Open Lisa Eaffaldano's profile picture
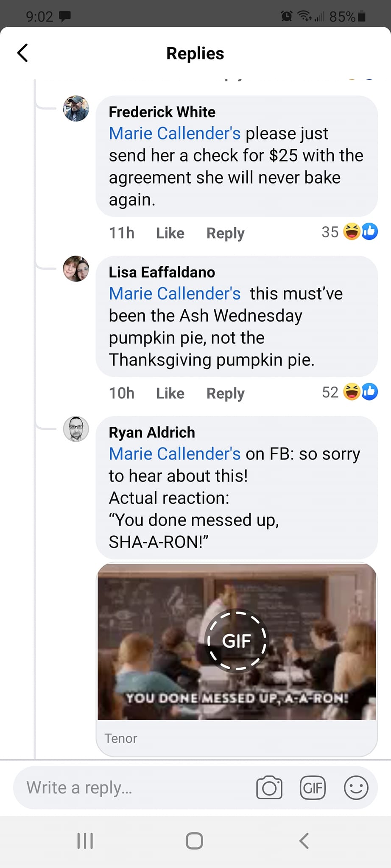 76,269
